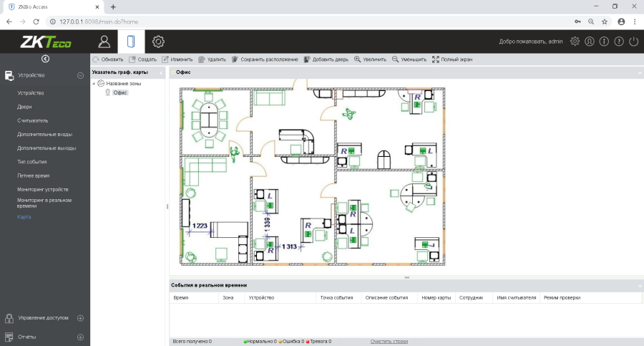The image size is (644, 346).
Task: Open the Personnel module icon
Action: [x=104, y=41]
